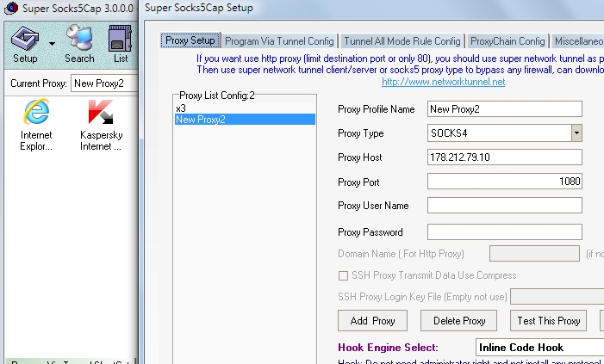Screen dimensions: 604x364
Task: Open the Miscellaneous tab
Action: (578, 41)
